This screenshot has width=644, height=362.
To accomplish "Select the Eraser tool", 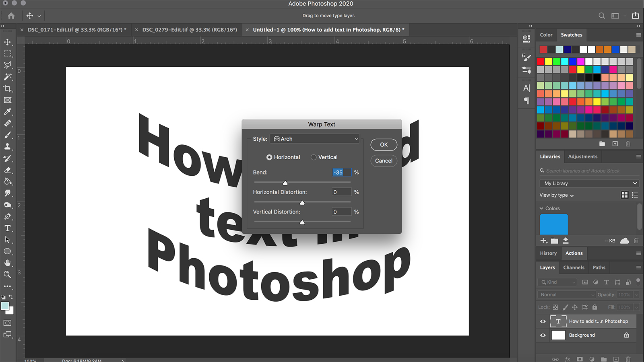I will (x=8, y=170).
